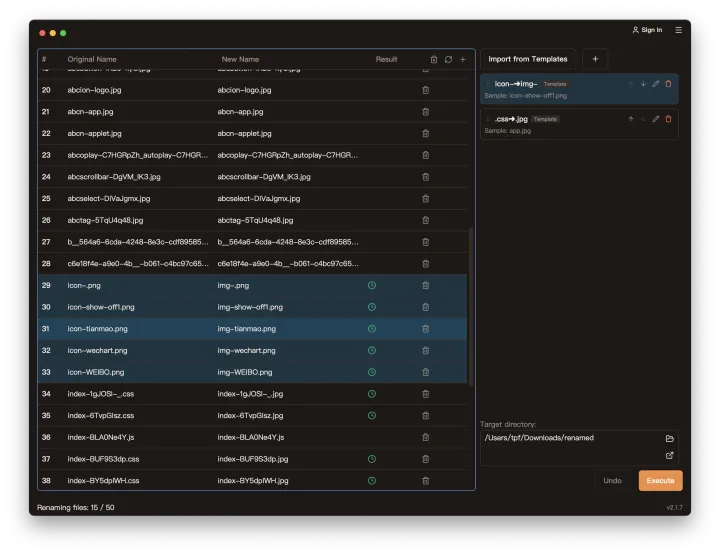Image resolution: width=720 pixels, height=554 pixels.
Task: Click new name index-BUF9S3dp.jpg
Action: coord(253,459)
